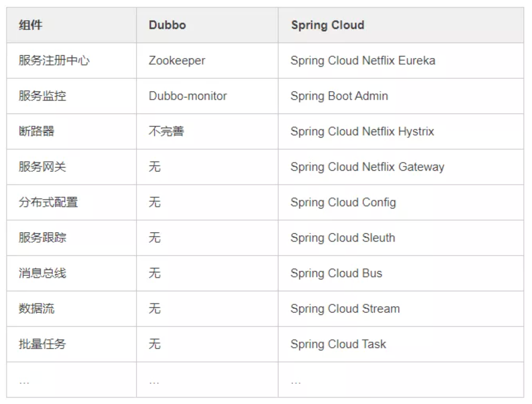Select Spring Cloud Netflix Gateway cell
The width and height of the screenshot is (532, 404).
[401, 167]
